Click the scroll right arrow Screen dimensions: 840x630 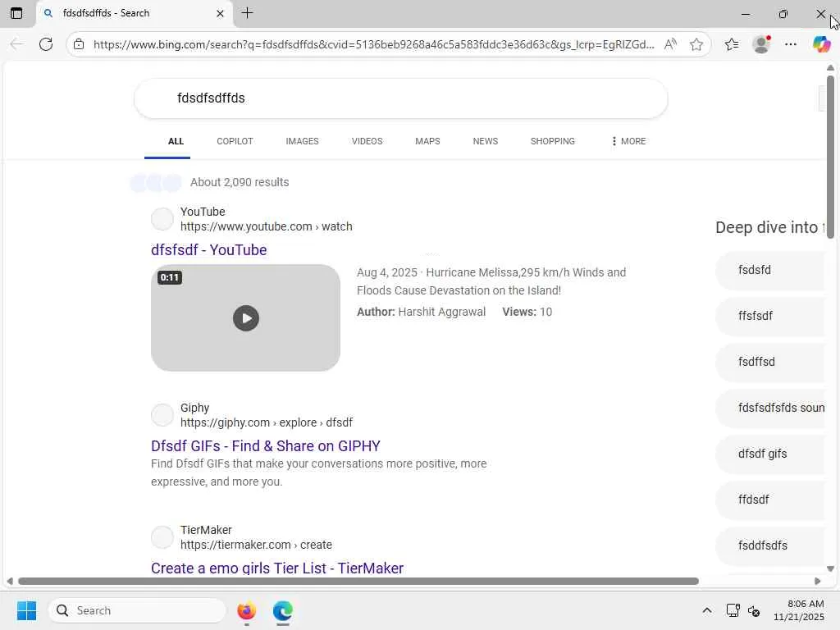tap(818, 582)
